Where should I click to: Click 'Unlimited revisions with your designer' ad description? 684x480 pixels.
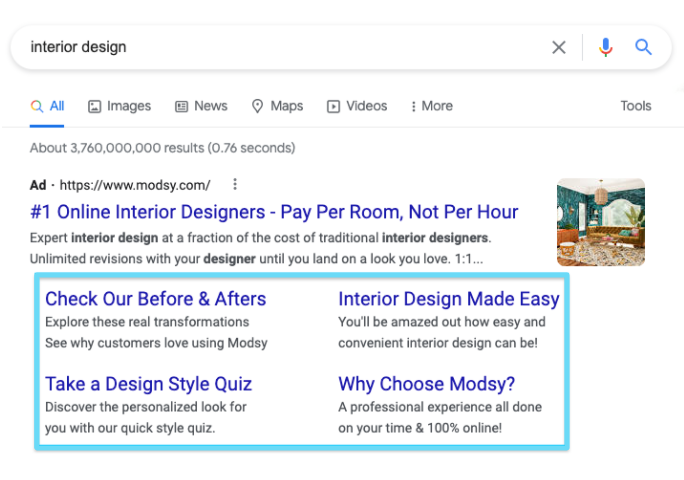tap(256, 259)
